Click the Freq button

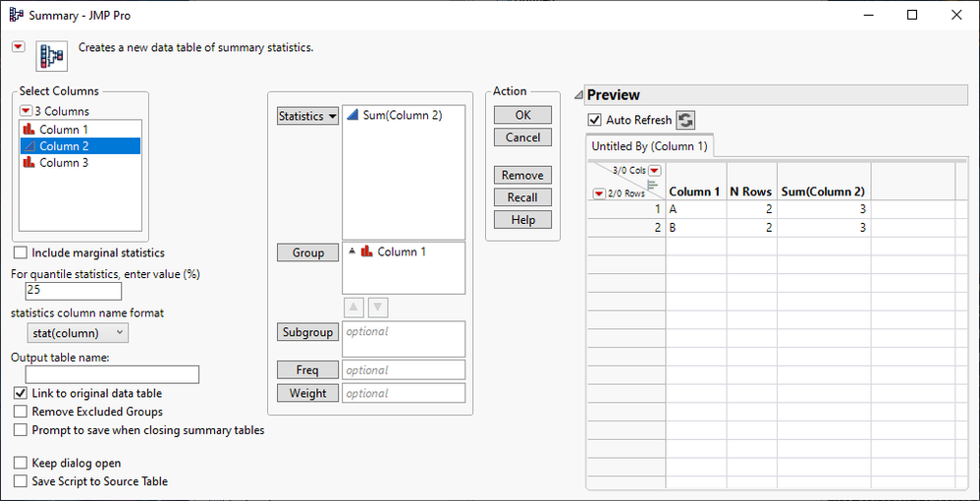307,370
